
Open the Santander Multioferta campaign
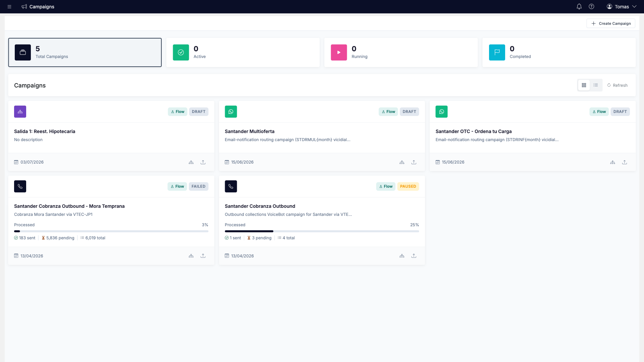pyautogui.click(x=250, y=131)
